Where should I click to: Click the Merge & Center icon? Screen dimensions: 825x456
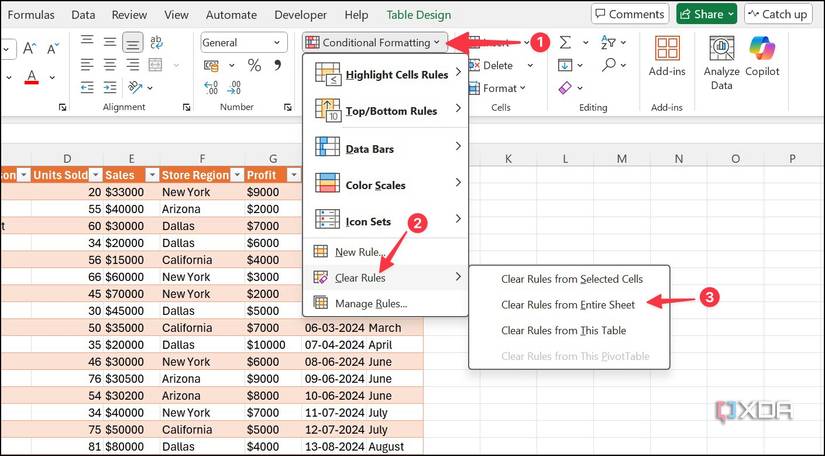click(x=156, y=65)
